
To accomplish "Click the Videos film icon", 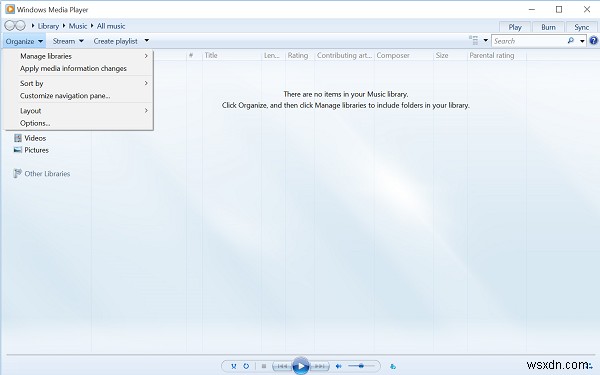I will click(x=18, y=138).
